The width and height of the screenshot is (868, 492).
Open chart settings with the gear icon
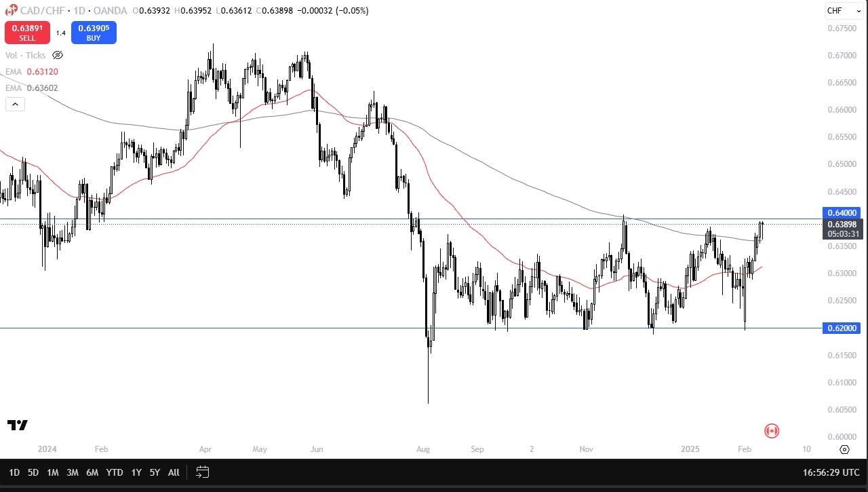pos(844,449)
